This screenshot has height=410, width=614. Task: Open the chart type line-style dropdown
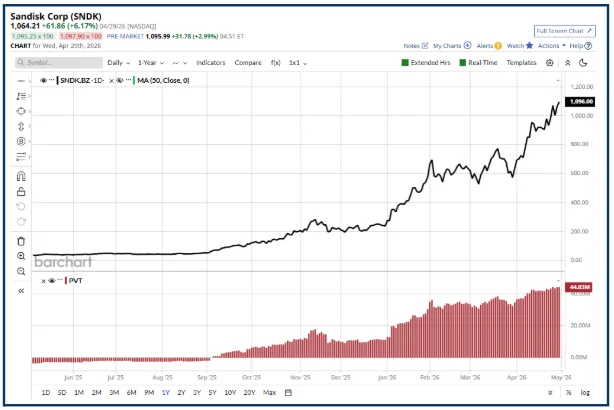click(x=180, y=63)
